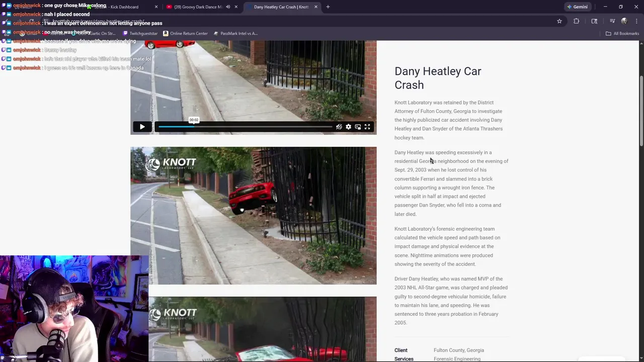
Task: Click paragraph starting 'Dany Heatley was speeding'
Action: click(451, 183)
